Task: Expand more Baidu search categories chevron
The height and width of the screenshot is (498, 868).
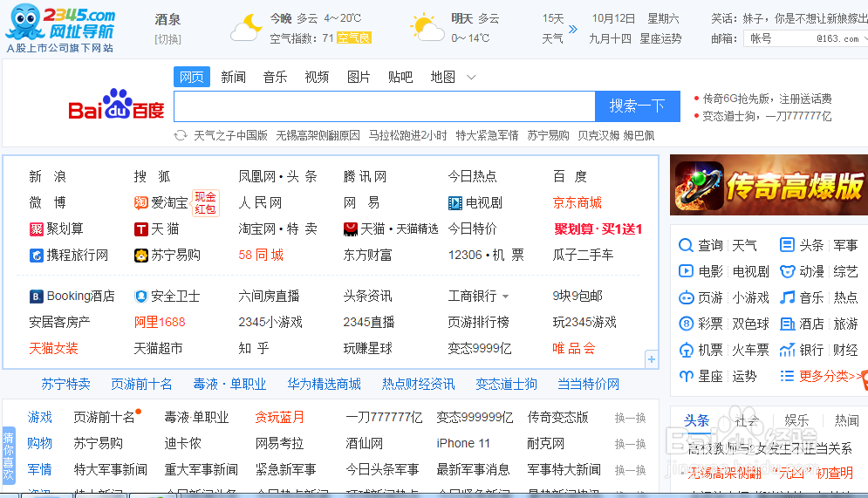Action: tap(471, 78)
